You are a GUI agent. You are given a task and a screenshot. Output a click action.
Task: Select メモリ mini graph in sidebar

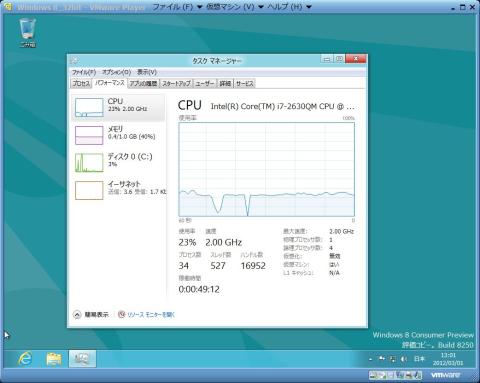[89, 135]
